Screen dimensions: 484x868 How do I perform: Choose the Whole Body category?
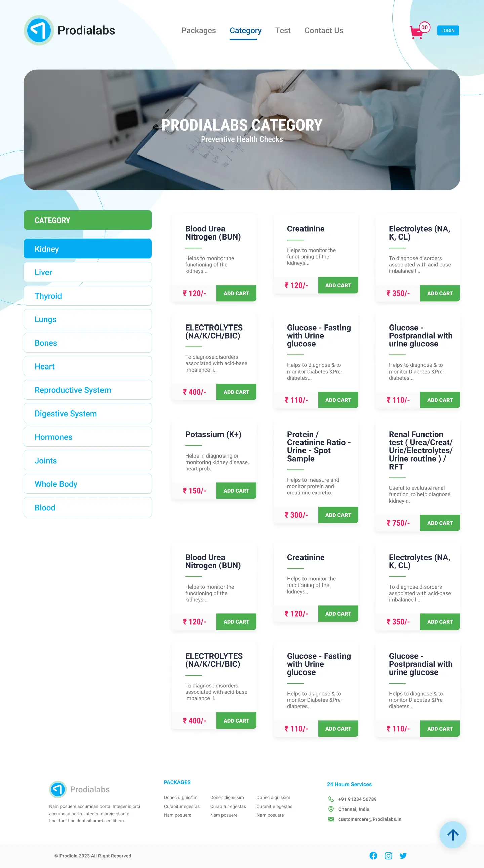(x=88, y=484)
